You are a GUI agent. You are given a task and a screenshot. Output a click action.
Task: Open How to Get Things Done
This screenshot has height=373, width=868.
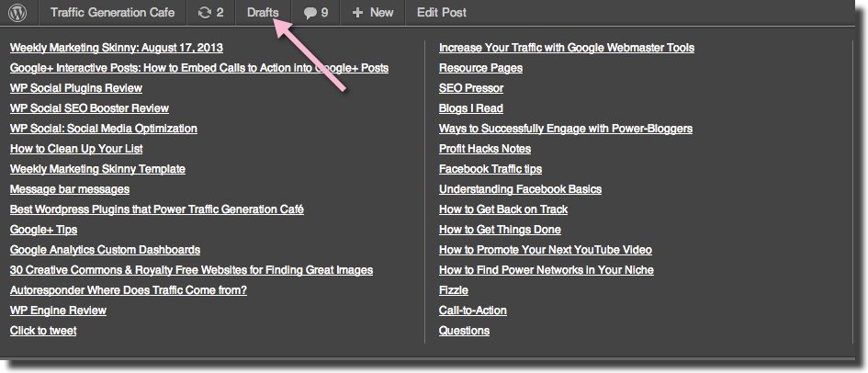[x=500, y=230]
